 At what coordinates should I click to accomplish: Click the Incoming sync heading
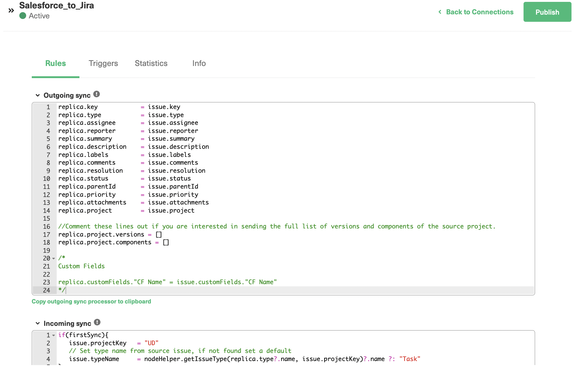[x=67, y=323]
